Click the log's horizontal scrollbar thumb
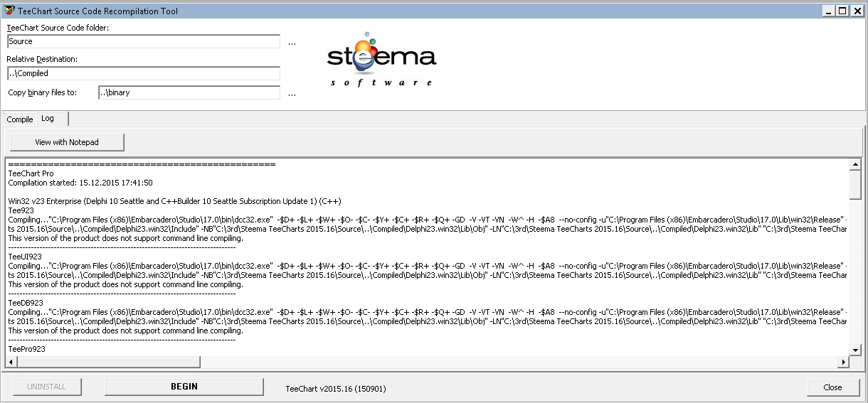This screenshot has height=403, width=868. pyautogui.click(x=108, y=362)
